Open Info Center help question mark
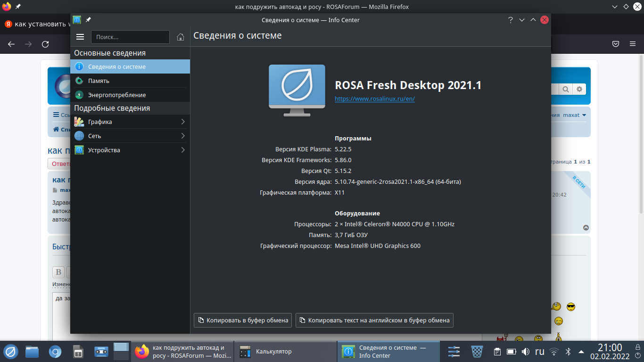The width and height of the screenshot is (644, 362). [x=510, y=20]
